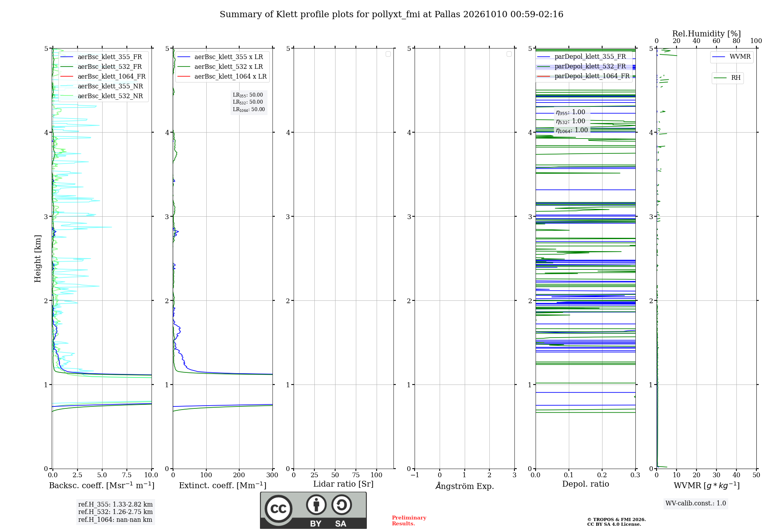Select legend entry parDepol_klett_355_FR
783x532 pixels.
(x=581, y=57)
